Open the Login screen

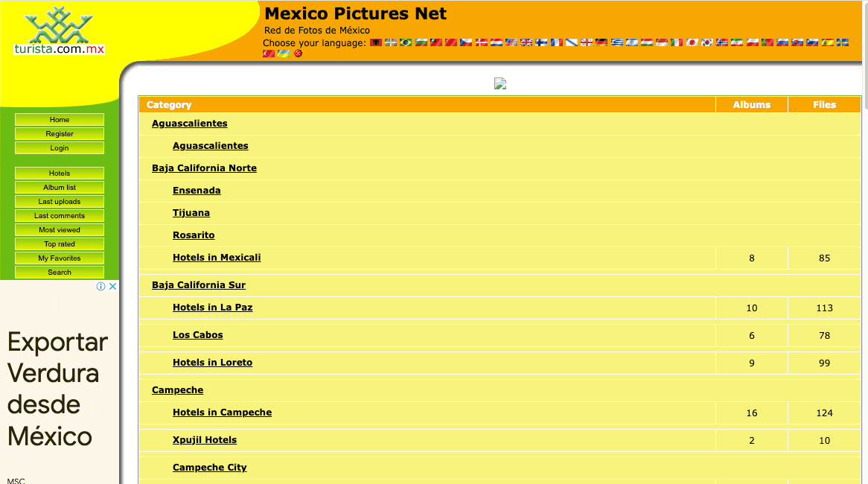(59, 147)
